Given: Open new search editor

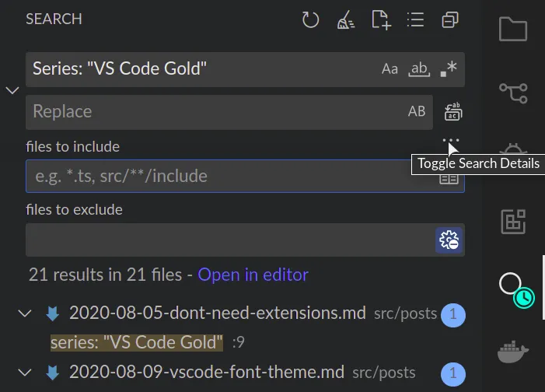Looking at the screenshot, I should [381, 19].
